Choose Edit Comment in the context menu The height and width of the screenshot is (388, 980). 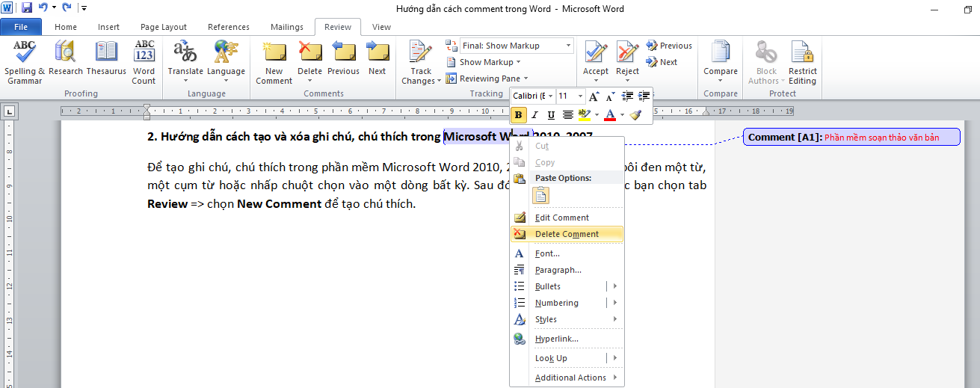tap(561, 218)
